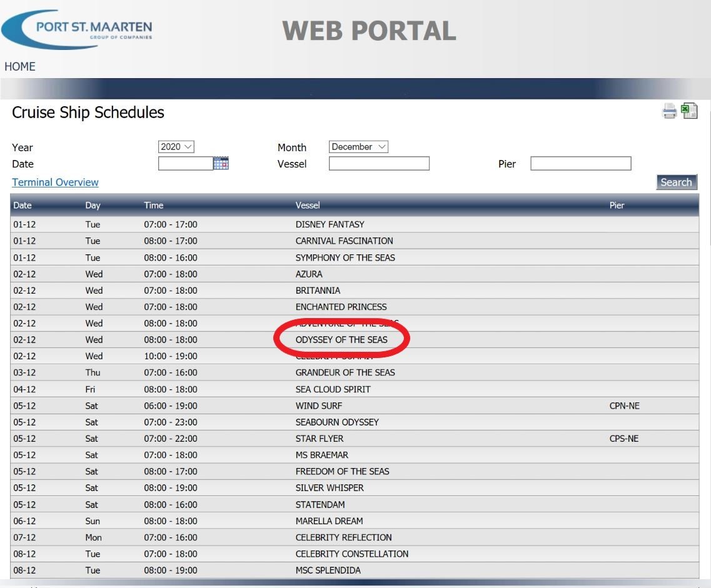Click the 07:00 - 23:00 time cell
The height and width of the screenshot is (588, 711).
coord(171,422)
